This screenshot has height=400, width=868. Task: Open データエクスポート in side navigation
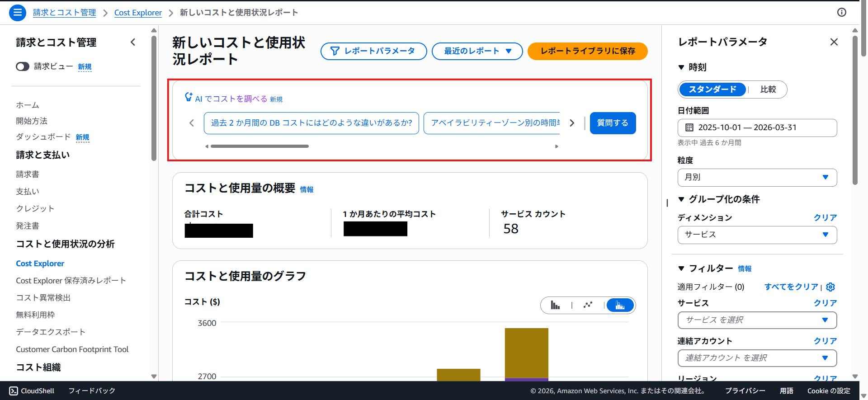(51, 332)
